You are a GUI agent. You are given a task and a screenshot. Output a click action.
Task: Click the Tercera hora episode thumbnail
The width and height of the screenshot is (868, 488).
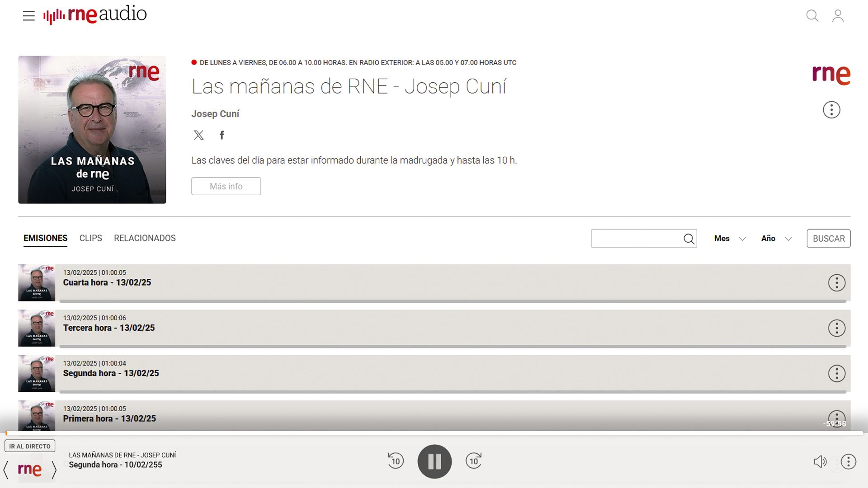(x=37, y=328)
